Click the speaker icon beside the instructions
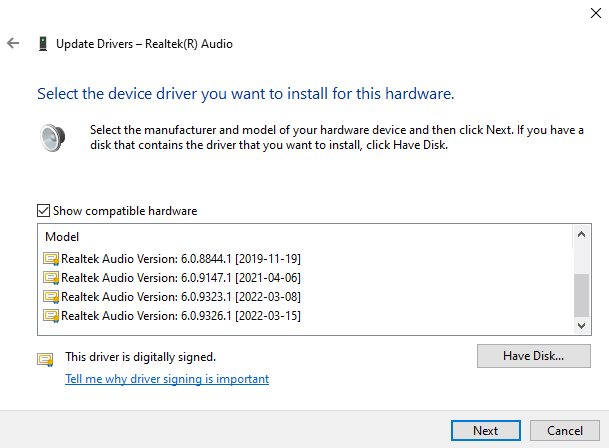The image size is (609, 448). [52, 138]
